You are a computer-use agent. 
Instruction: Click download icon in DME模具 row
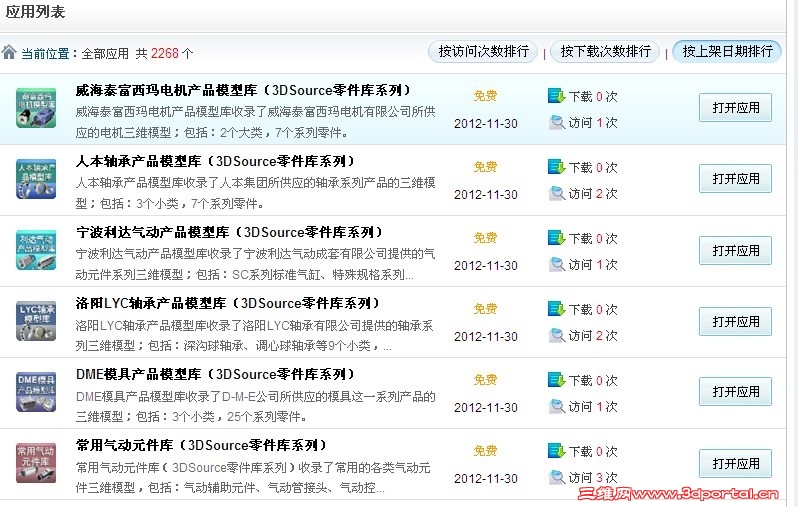click(x=557, y=380)
